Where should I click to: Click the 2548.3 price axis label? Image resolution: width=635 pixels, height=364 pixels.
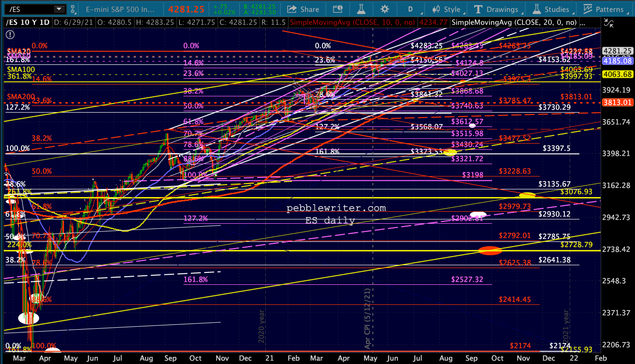tap(615, 281)
